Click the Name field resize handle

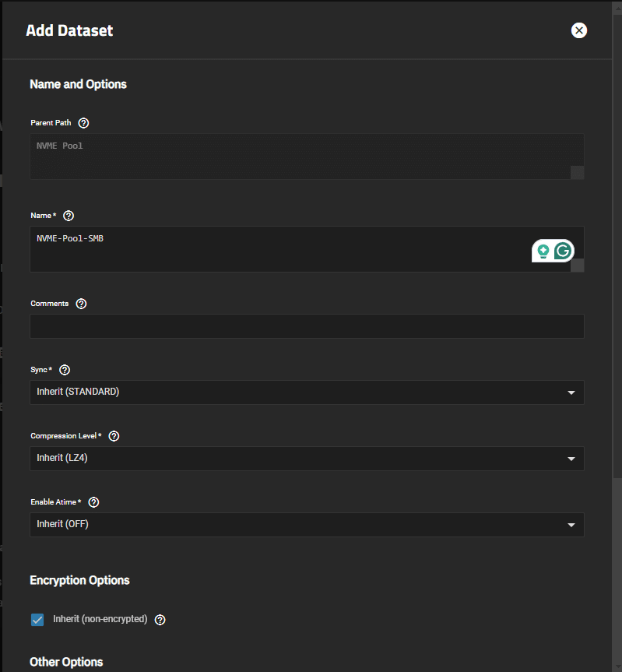(x=577, y=266)
